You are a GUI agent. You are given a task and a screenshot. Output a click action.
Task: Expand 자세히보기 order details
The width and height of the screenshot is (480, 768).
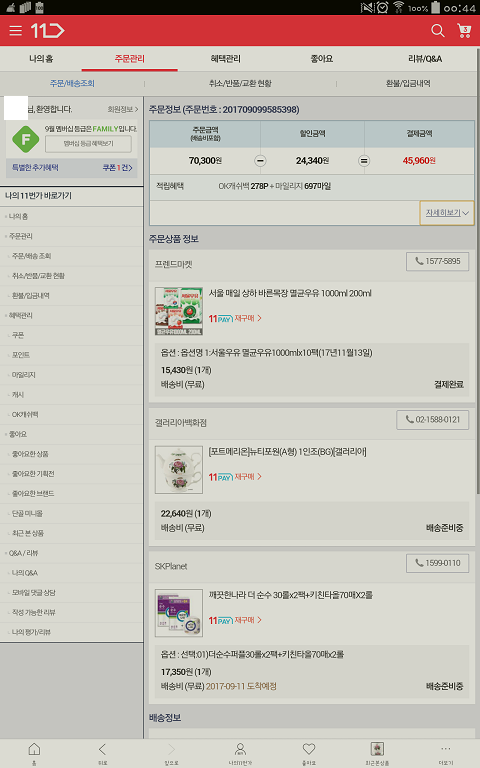tap(447, 213)
